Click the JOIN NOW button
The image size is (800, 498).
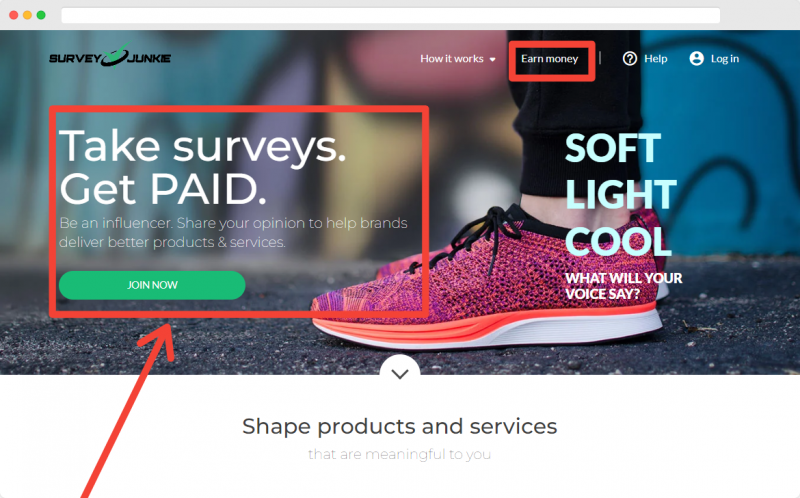click(x=152, y=285)
